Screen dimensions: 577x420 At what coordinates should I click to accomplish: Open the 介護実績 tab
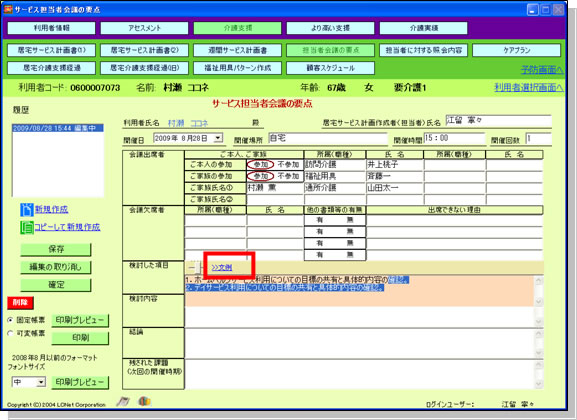click(424, 28)
